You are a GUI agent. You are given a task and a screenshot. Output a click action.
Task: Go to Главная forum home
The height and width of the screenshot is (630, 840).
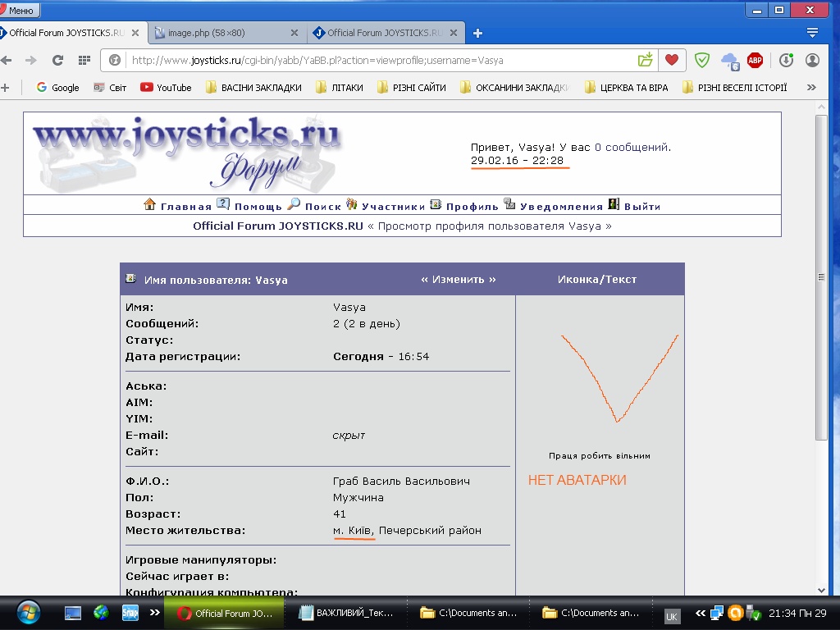178,206
